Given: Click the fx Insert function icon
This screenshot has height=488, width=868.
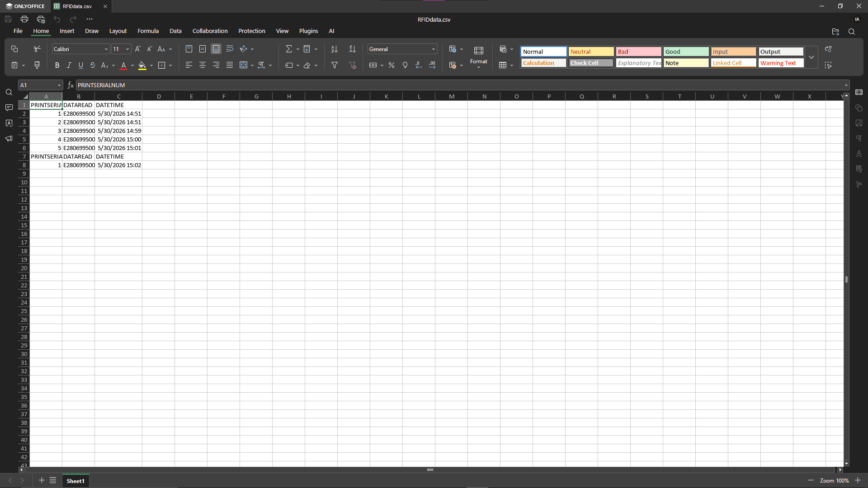Looking at the screenshot, I should [71, 85].
